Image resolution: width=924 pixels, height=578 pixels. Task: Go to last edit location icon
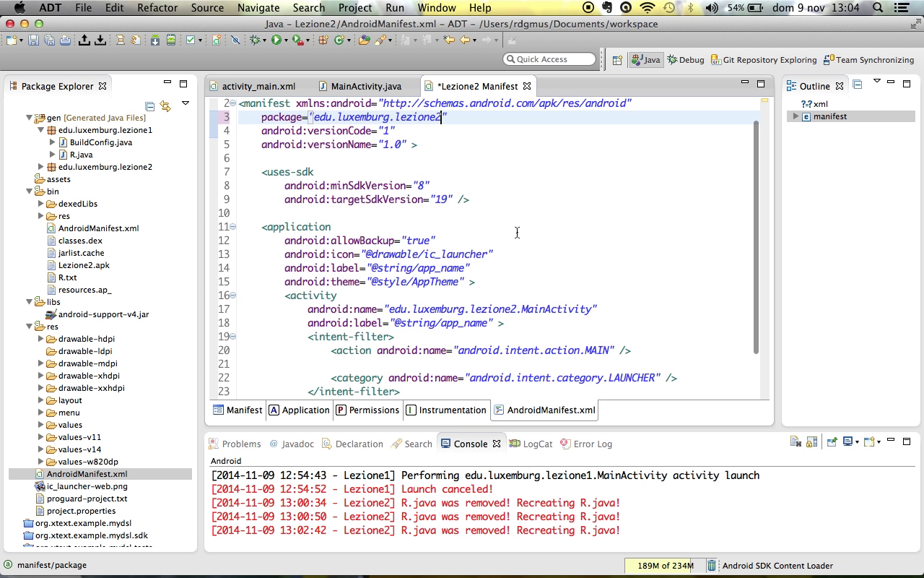click(x=448, y=40)
